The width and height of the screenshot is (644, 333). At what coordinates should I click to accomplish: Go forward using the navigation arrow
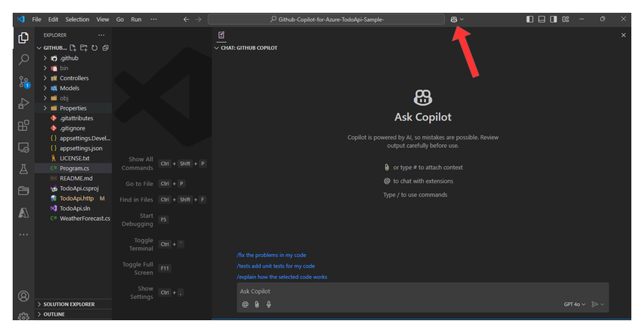click(x=199, y=19)
